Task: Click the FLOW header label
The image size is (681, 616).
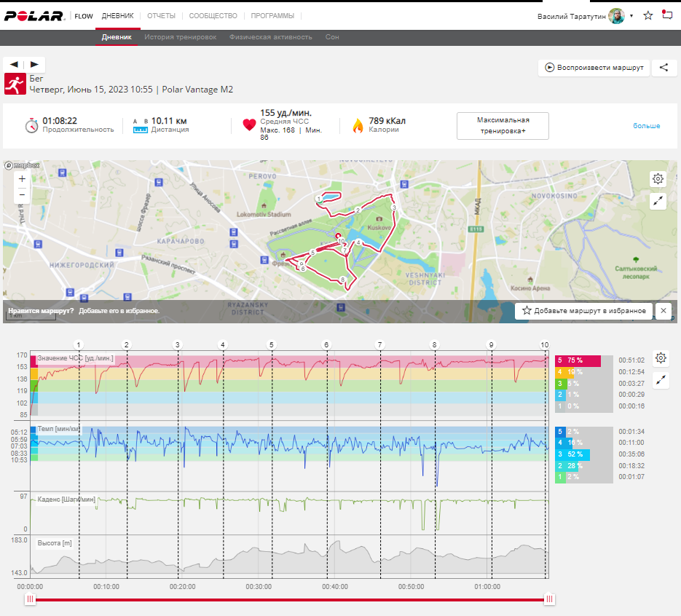Action: tap(84, 16)
